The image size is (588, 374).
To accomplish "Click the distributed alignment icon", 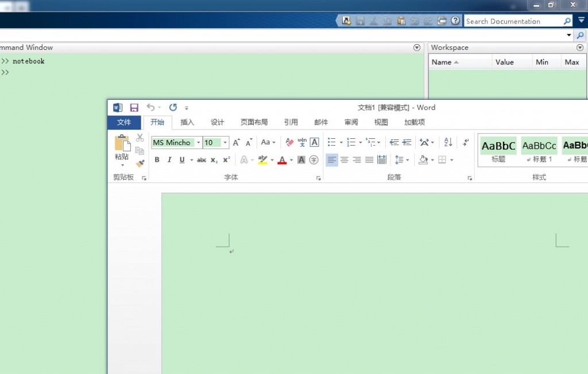I will point(382,160).
